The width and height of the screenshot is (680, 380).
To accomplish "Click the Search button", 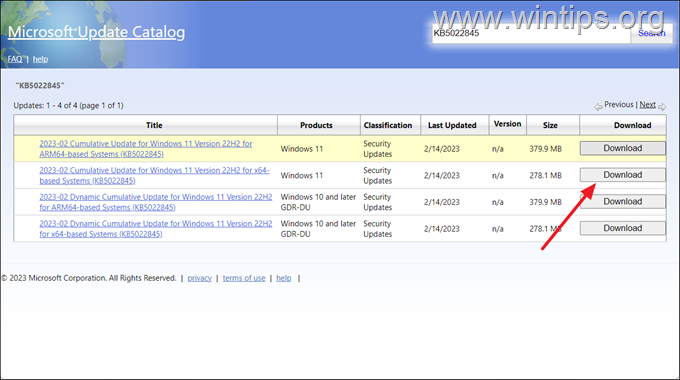I will [651, 33].
